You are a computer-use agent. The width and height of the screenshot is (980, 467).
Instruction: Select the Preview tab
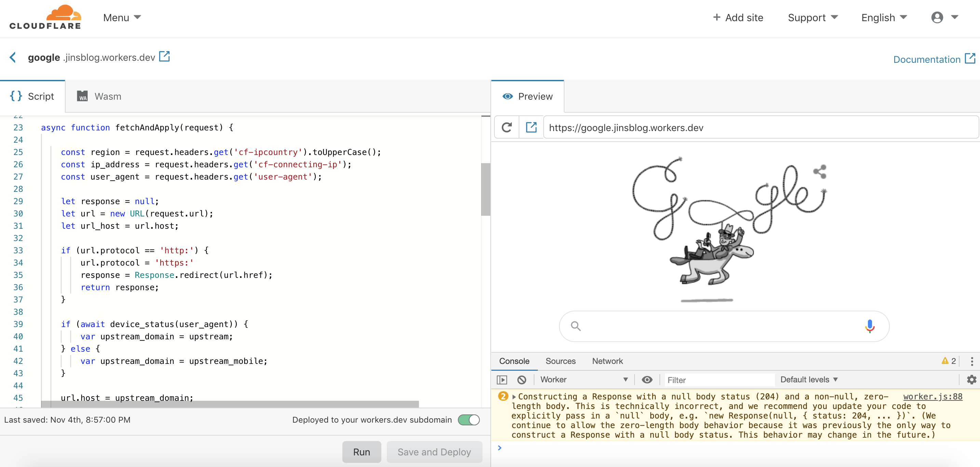(x=527, y=96)
